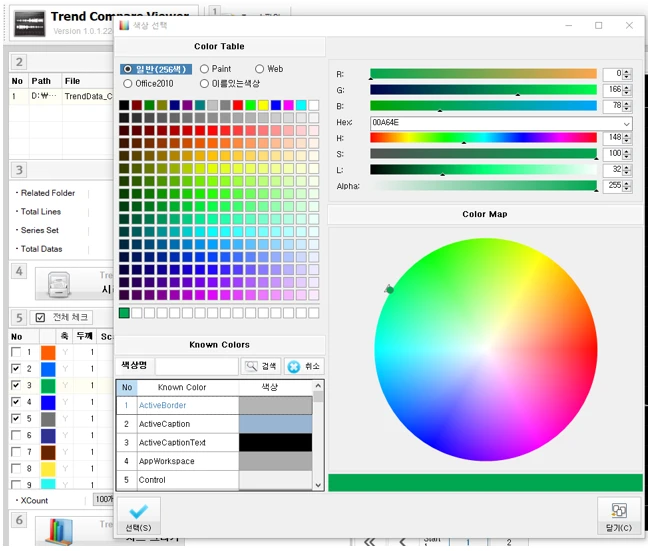Viewport: 652px width, 551px height.
Task: Click the green selected color preview bar
Action: pos(485,483)
